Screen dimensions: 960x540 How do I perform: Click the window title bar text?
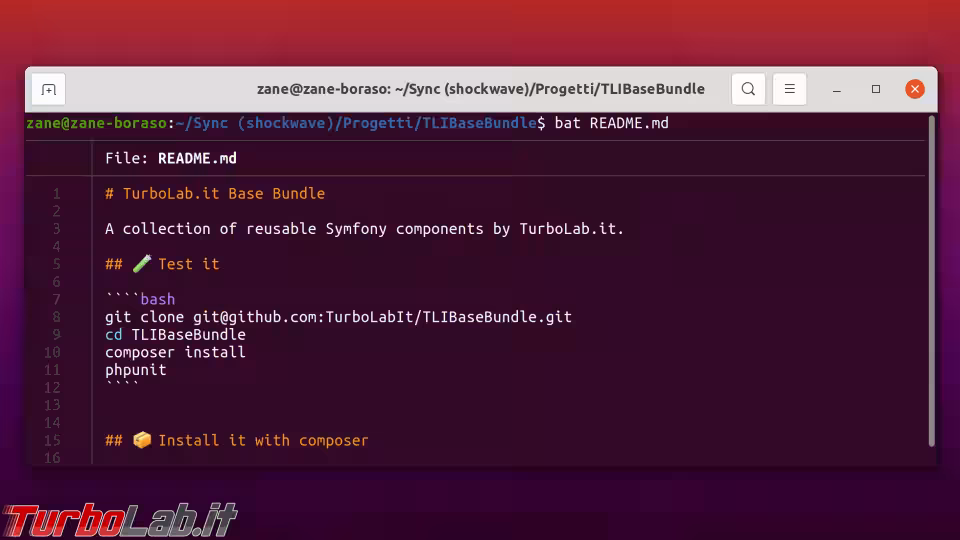click(x=480, y=89)
